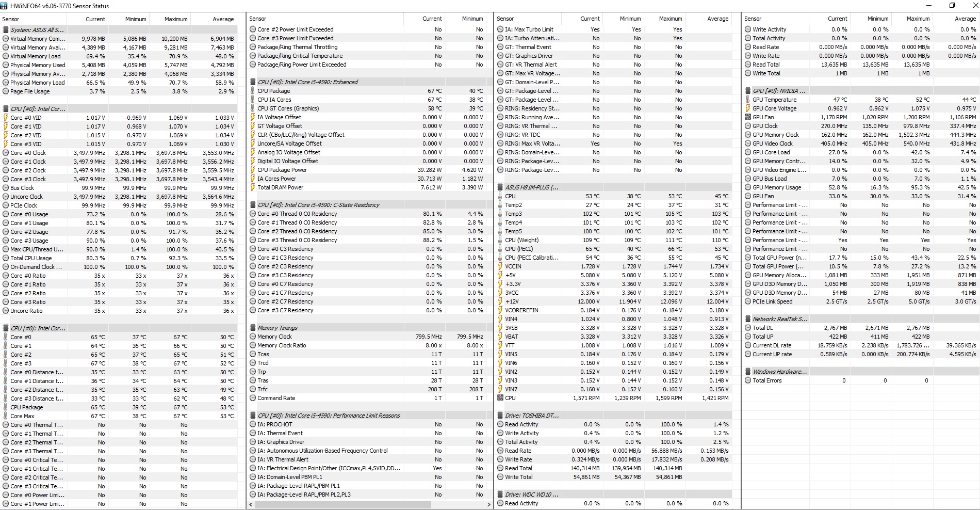Select the Command Rate row
The image size is (980, 510).
369,398
